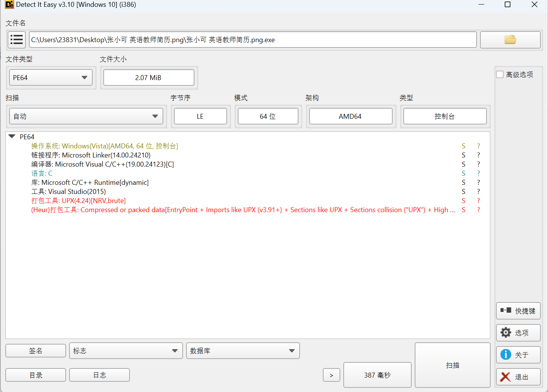Browse for file with folder icon
Viewport: 548px width, 392px height.
click(x=510, y=39)
